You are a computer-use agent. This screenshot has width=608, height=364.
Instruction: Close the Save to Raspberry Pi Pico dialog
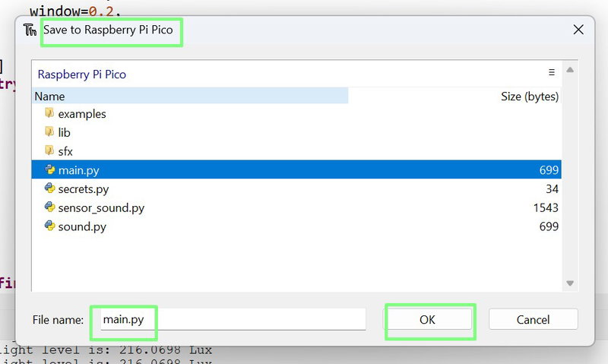click(578, 30)
